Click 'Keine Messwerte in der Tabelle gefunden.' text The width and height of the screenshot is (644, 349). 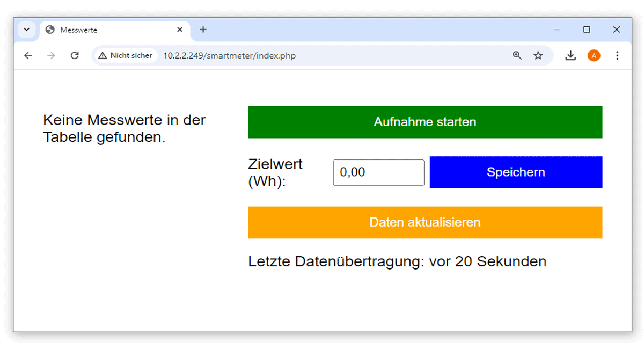(125, 128)
